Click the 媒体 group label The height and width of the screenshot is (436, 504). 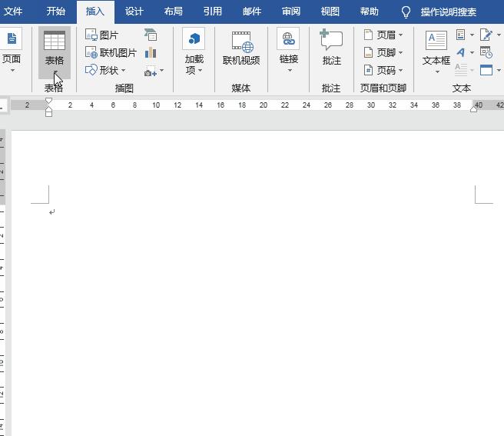(x=241, y=88)
